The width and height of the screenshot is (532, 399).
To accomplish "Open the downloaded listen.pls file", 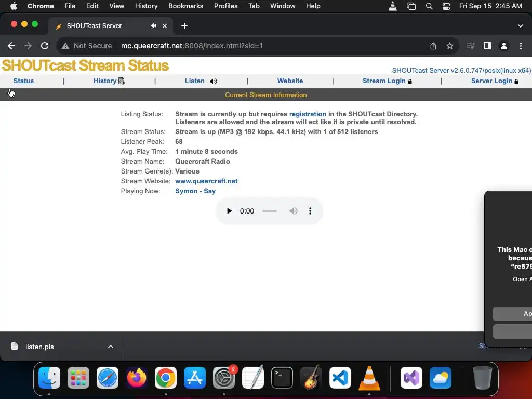I will coord(39,347).
